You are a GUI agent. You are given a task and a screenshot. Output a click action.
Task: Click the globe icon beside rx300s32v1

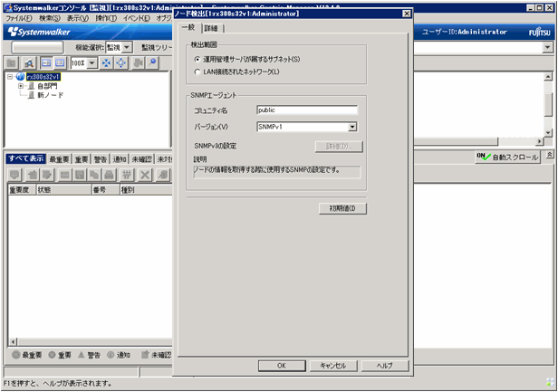[20, 76]
